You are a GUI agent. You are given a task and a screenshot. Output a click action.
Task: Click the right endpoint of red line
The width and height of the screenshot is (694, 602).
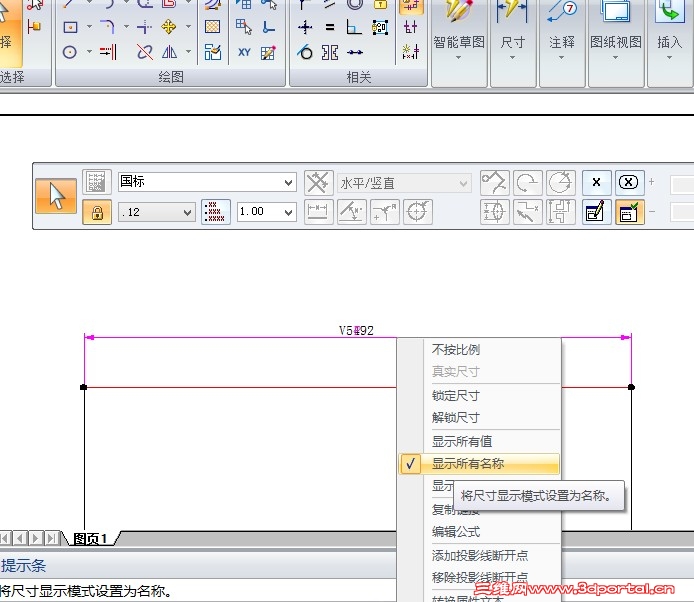pos(632,387)
